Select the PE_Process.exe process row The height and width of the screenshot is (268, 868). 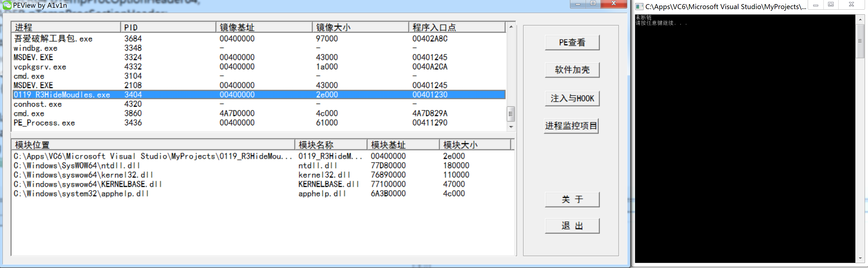coord(258,122)
